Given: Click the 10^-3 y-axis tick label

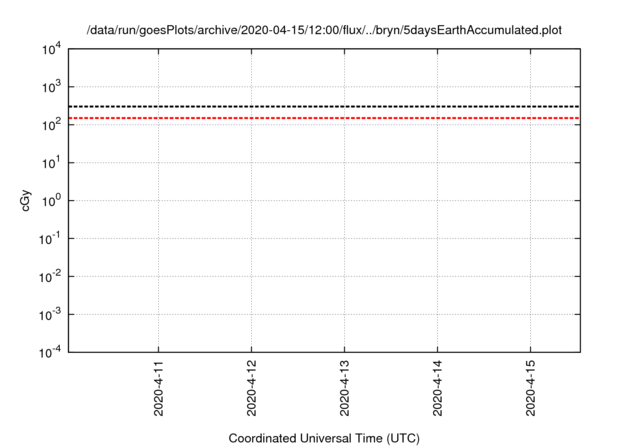Looking at the screenshot, I should pyautogui.click(x=50, y=315).
